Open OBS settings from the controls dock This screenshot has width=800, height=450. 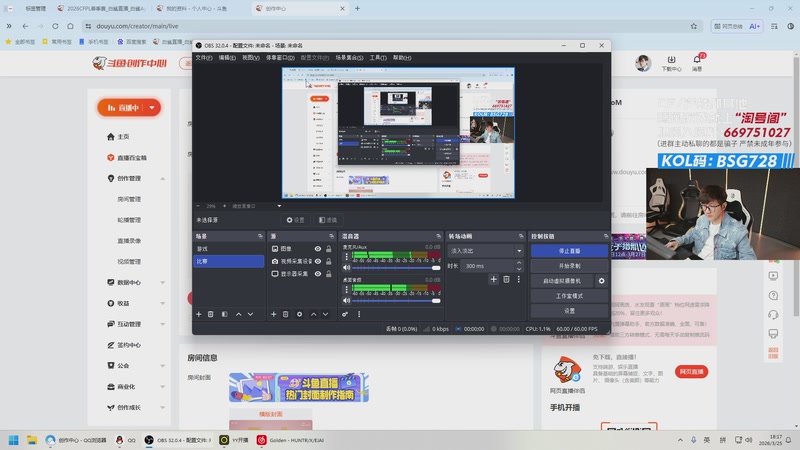[569, 311]
